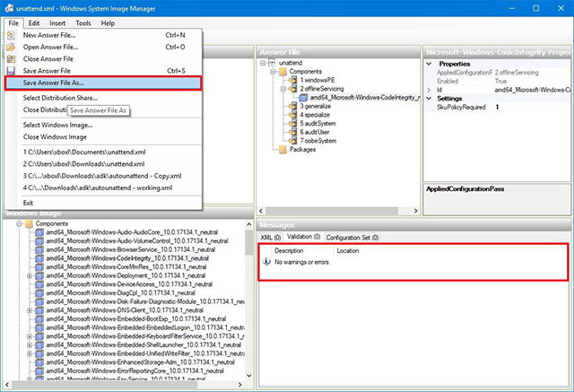Click the 7 oobeSystem pass icon
574x392 pixels.
[x=293, y=141]
